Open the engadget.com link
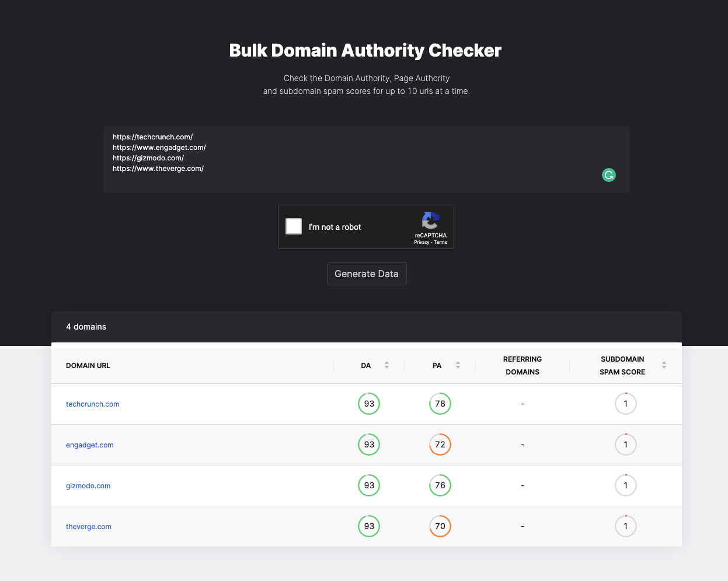This screenshot has width=728, height=581. click(90, 445)
